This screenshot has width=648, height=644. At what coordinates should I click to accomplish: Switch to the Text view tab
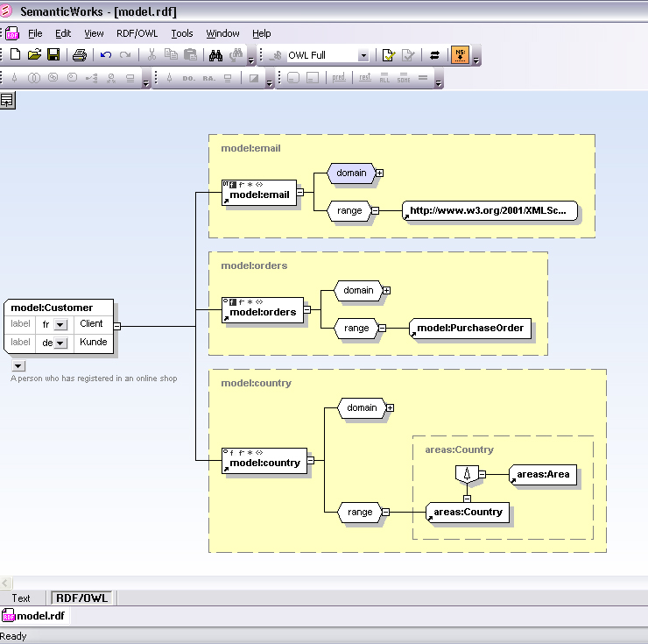click(x=21, y=598)
